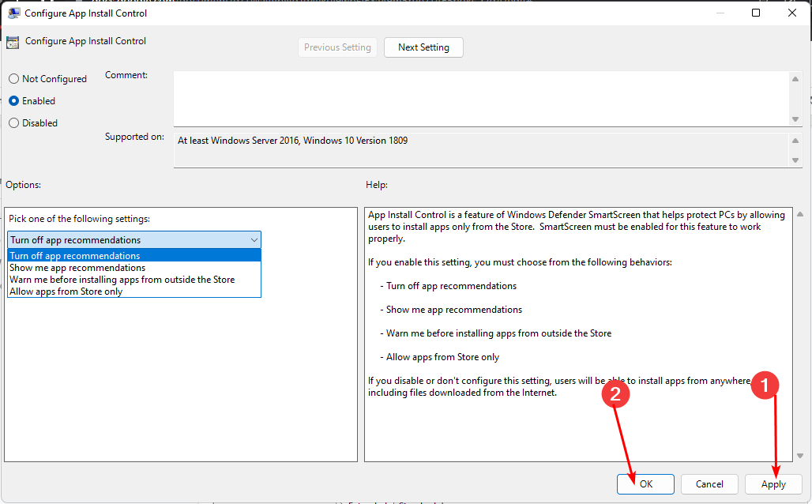Choose 'Show me app recommendations' option
This screenshot has width=812, height=504.
77,268
